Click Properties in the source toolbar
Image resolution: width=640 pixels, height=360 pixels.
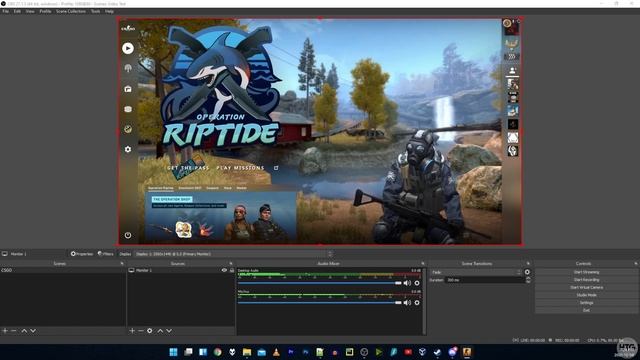82,254
